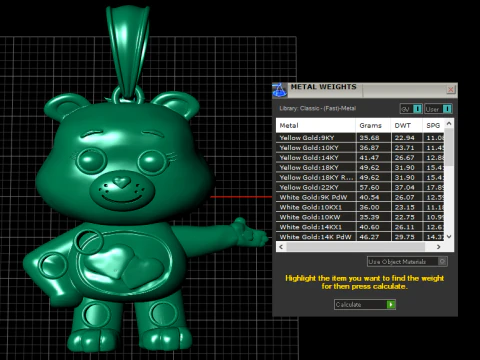Click the Calculate button

click(x=365, y=304)
